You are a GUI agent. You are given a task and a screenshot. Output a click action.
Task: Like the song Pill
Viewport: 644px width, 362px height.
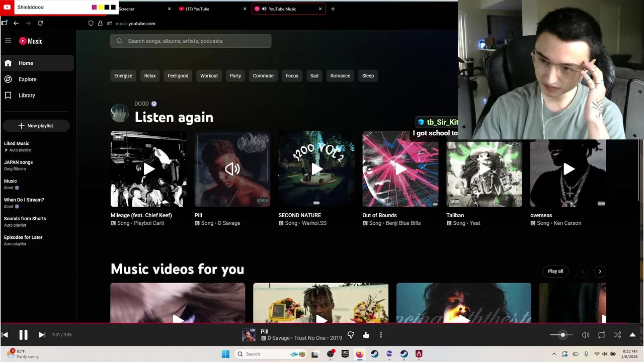pyautogui.click(x=366, y=335)
